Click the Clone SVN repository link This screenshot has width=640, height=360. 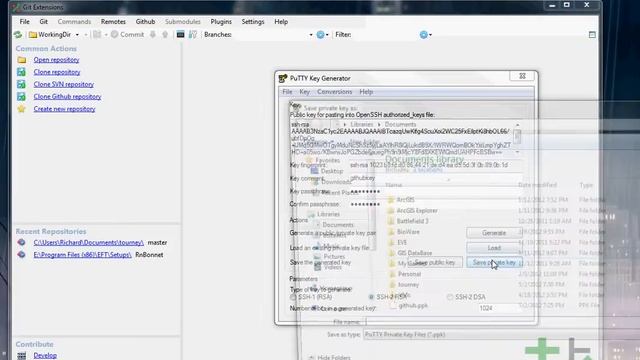coord(64,84)
